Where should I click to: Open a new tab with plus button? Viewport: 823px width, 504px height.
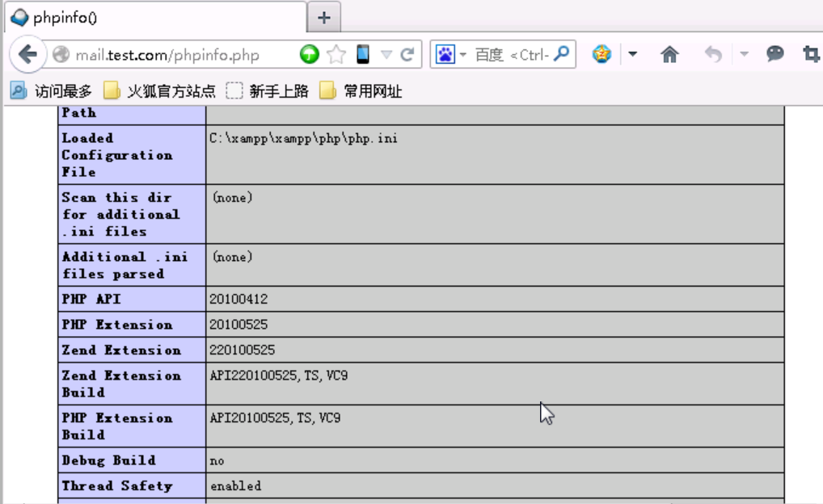coord(324,18)
